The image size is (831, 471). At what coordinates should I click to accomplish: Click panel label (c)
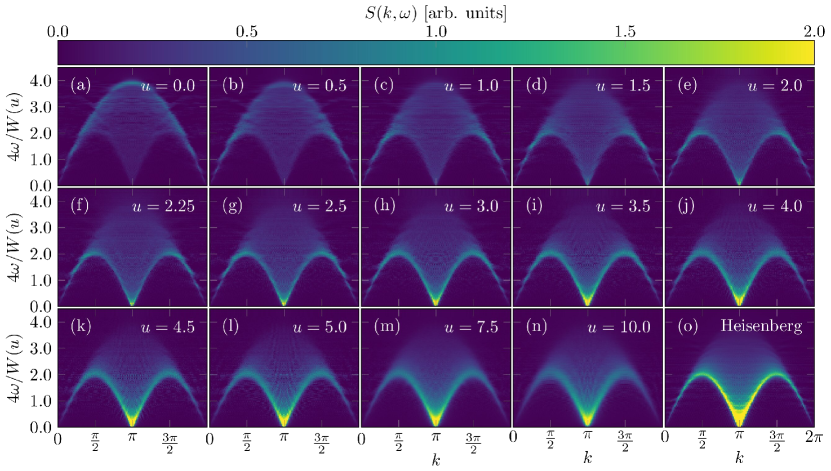(x=384, y=85)
